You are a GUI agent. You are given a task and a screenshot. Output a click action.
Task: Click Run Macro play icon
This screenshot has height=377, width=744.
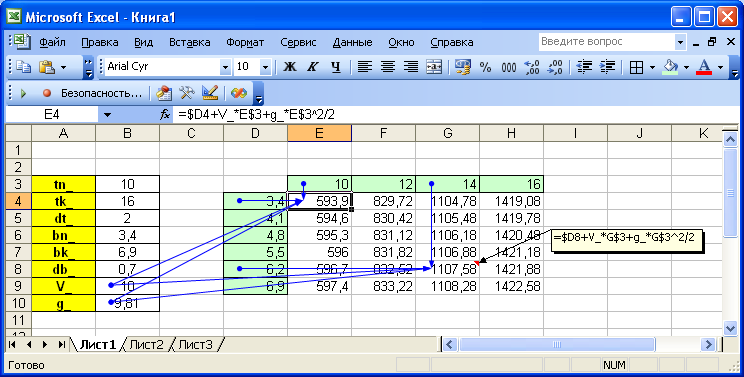click(x=23, y=93)
